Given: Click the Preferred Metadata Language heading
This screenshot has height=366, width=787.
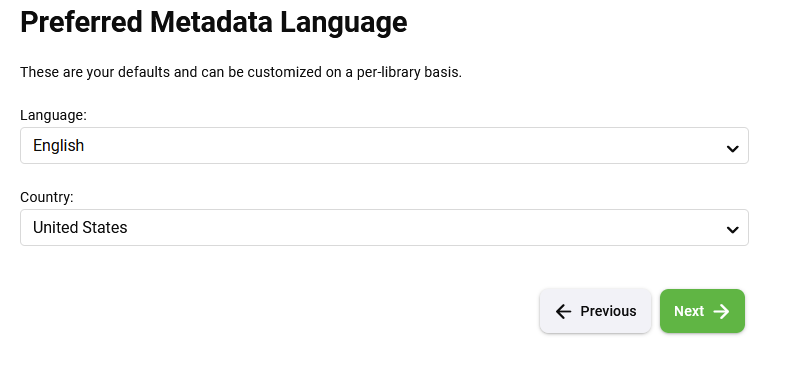Looking at the screenshot, I should 214,22.
